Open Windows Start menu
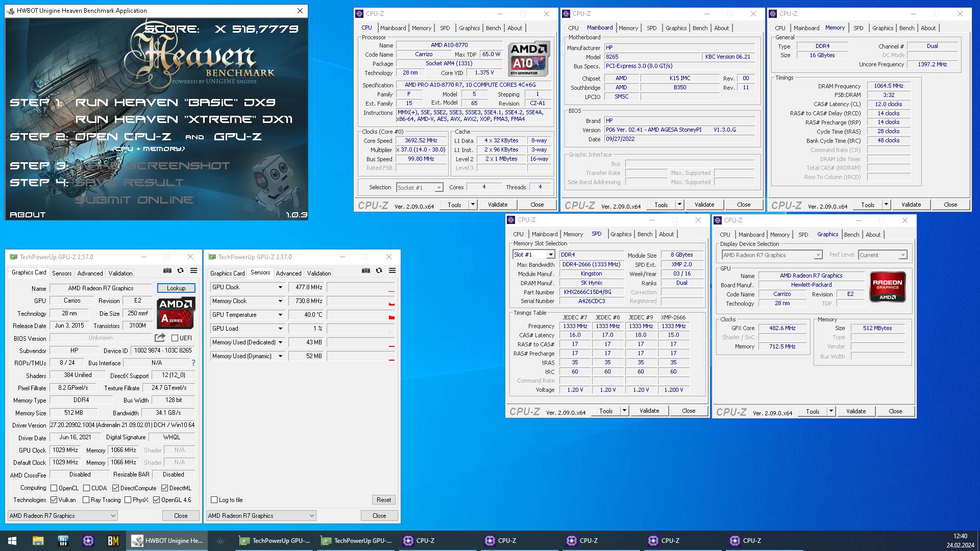This screenshot has width=980, height=551. [12, 541]
